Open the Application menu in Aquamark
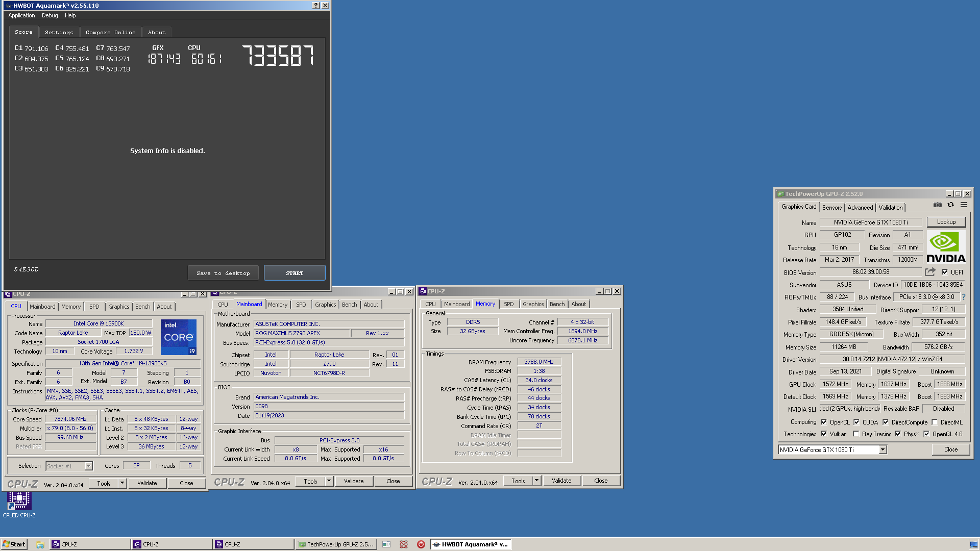 tap(21, 15)
